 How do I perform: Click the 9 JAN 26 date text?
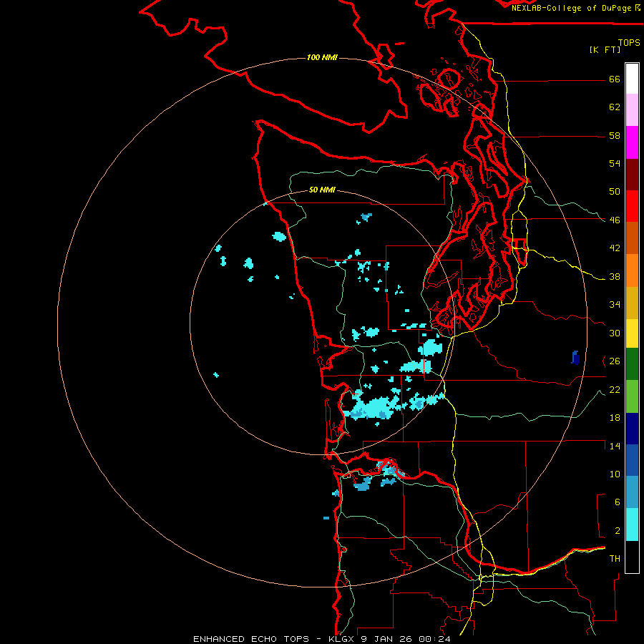pyautogui.click(x=386, y=639)
